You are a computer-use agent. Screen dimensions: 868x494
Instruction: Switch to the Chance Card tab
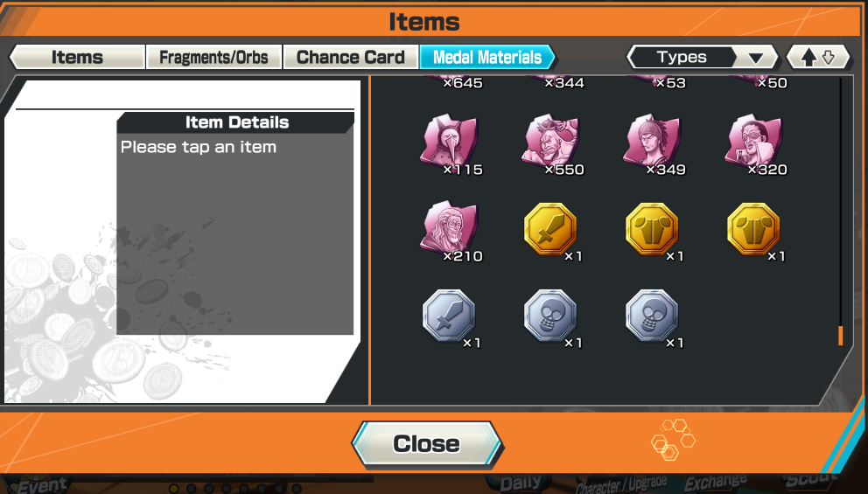pyautogui.click(x=350, y=57)
